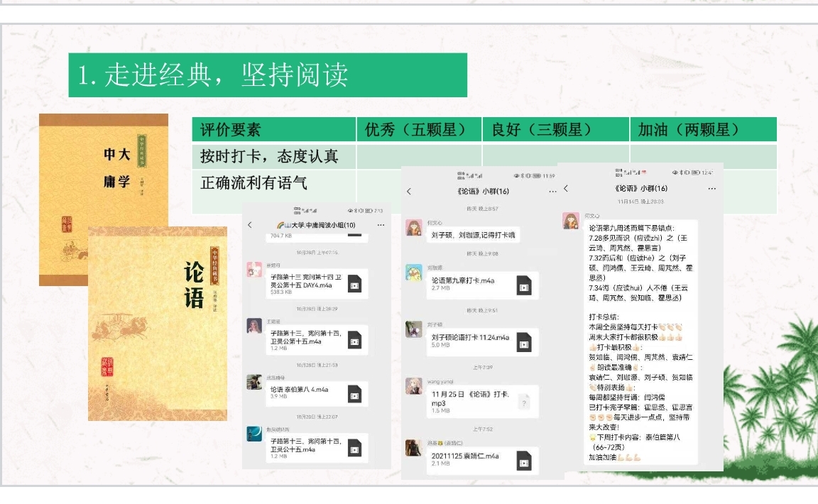This screenshot has height=504, width=818.
Task: Open 论语 book cover
Action: [x=158, y=324]
